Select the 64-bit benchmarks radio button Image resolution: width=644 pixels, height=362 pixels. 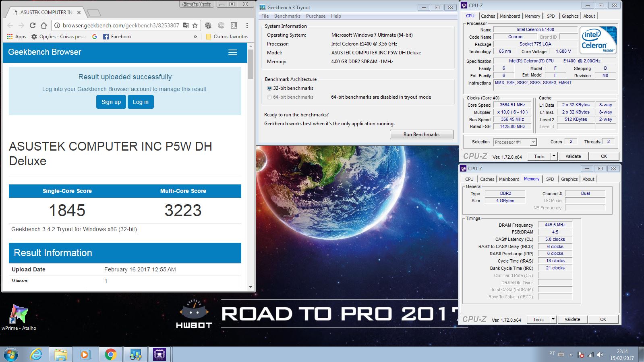(x=269, y=97)
